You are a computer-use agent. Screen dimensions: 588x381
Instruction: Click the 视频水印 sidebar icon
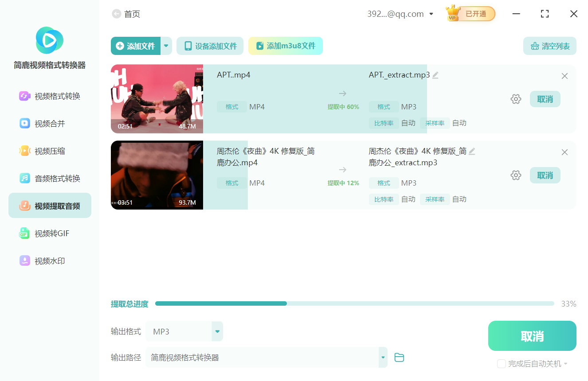click(24, 261)
